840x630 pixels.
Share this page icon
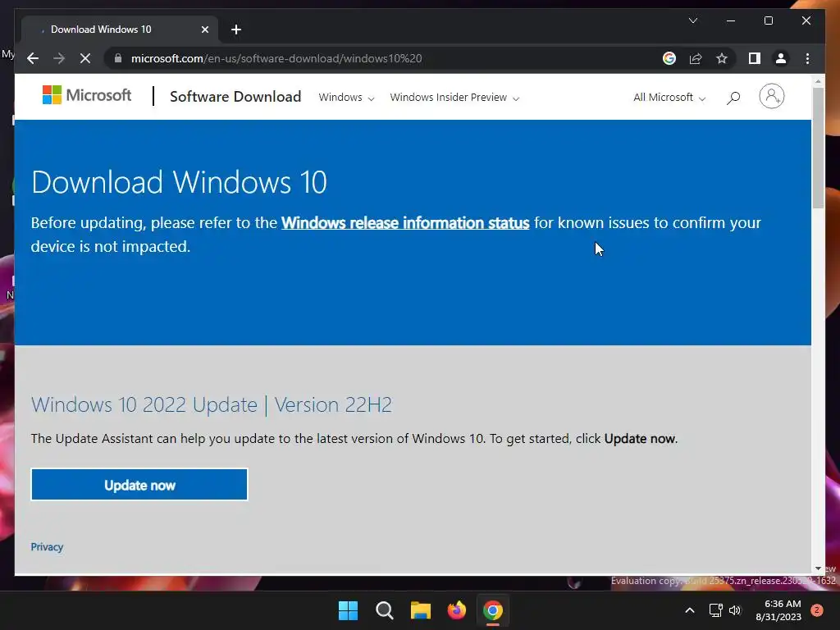[696, 58]
